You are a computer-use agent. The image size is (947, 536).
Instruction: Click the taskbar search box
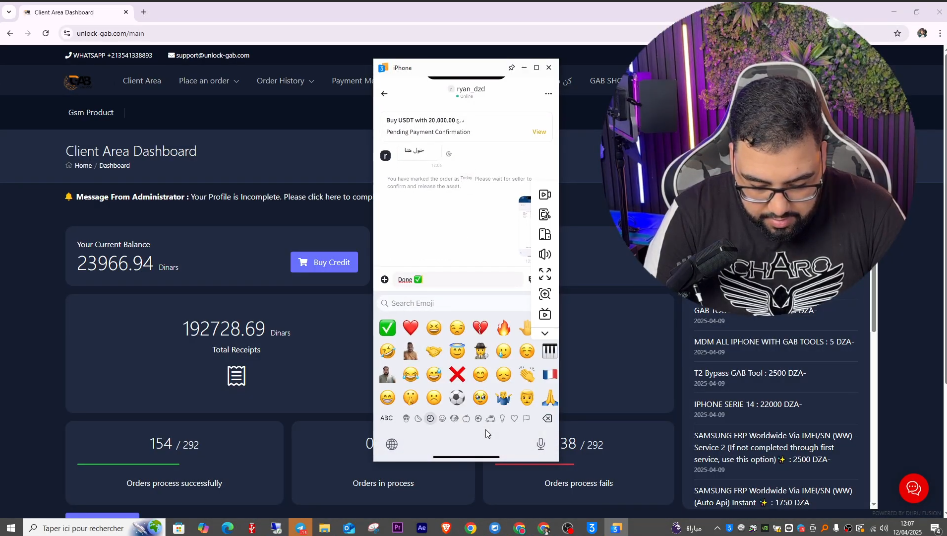[x=94, y=528]
